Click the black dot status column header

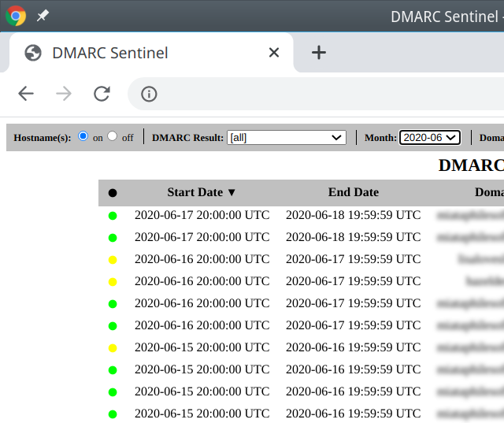coord(113,193)
